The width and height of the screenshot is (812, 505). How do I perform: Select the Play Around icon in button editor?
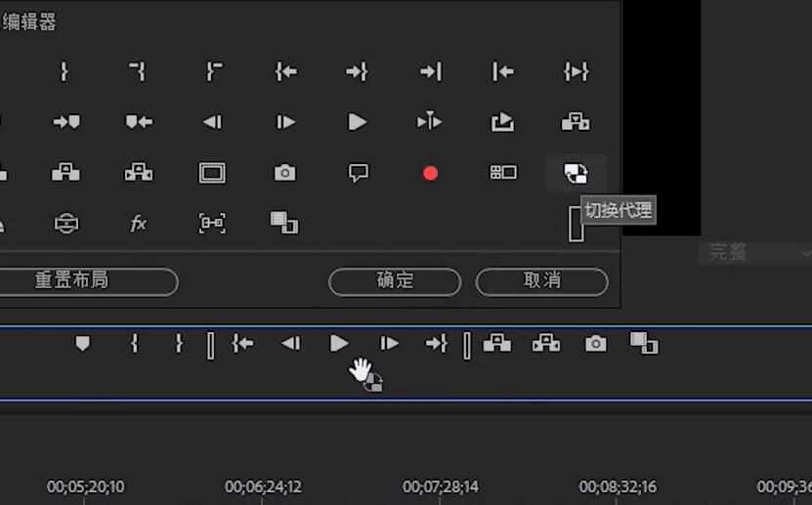(x=429, y=122)
